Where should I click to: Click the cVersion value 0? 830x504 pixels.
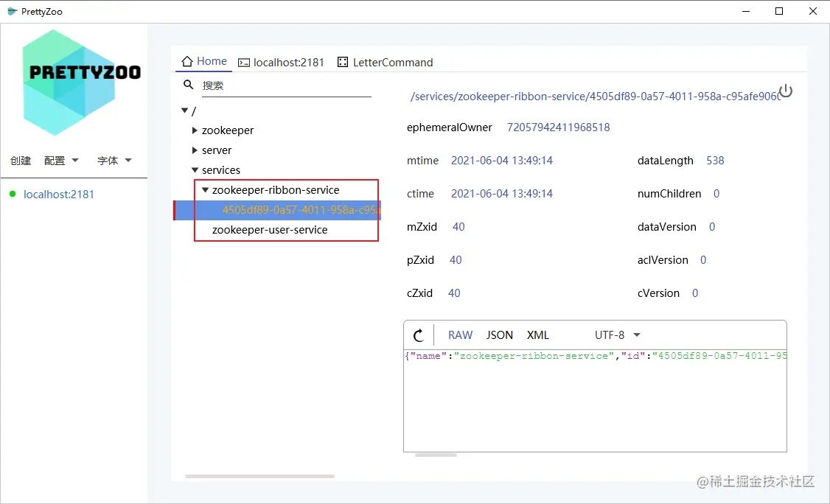695,293
